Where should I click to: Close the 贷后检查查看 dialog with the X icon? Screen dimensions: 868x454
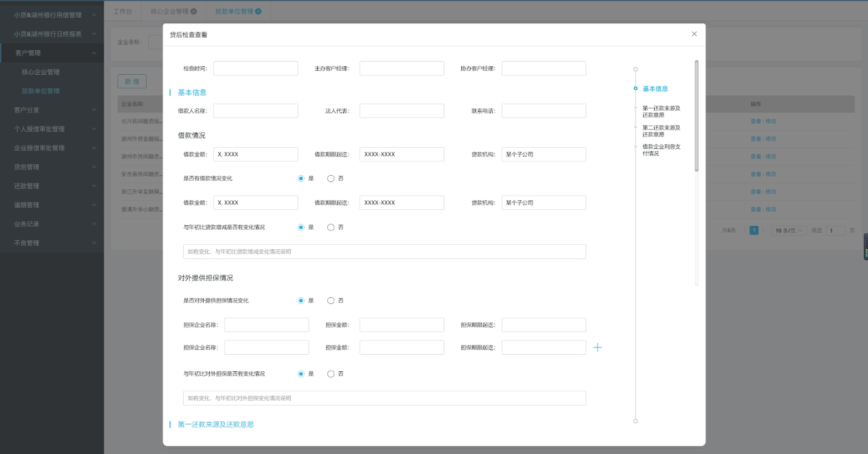coord(694,34)
